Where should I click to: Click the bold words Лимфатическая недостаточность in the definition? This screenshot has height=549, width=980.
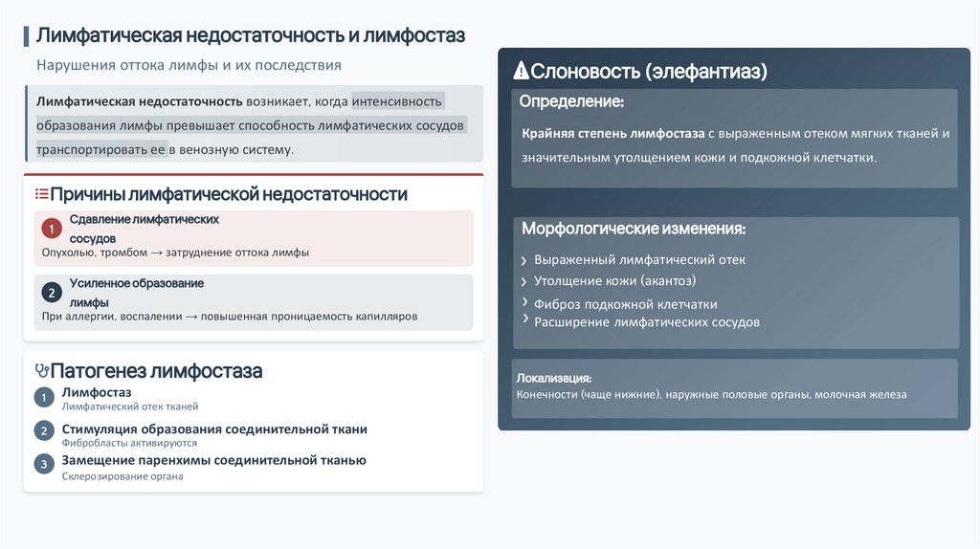coord(140,101)
